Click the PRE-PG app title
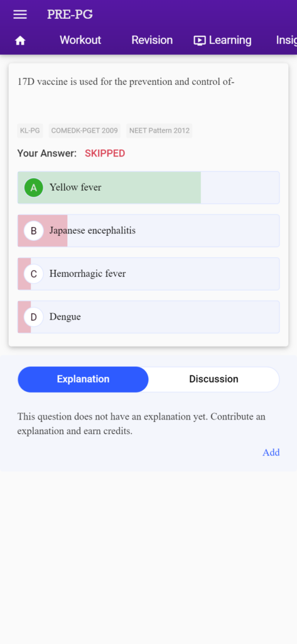 70,14
